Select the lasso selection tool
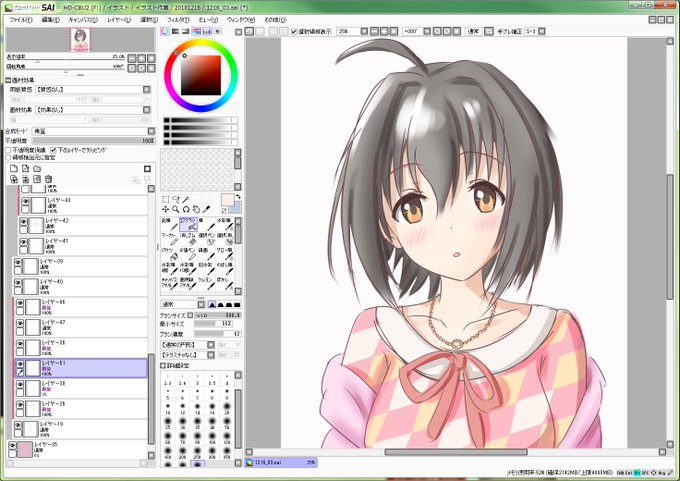The width and height of the screenshot is (680, 481). click(x=176, y=199)
